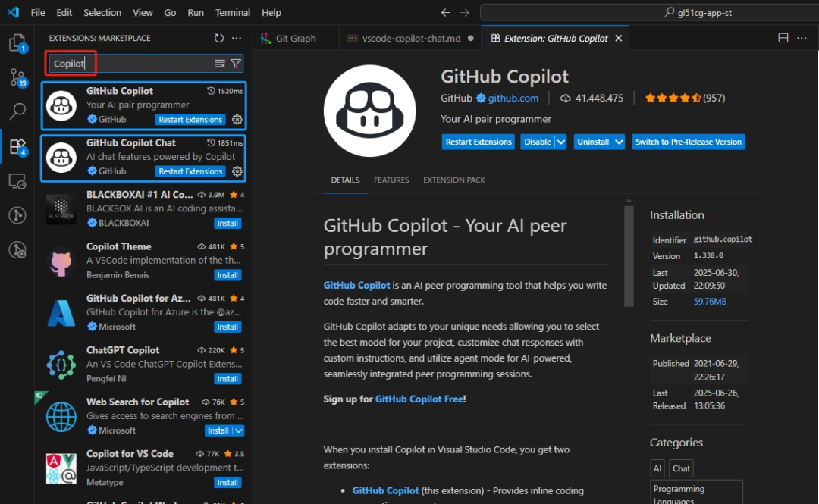Go forward using the navigation arrow
Screen dimensions: 819x504
464,13
